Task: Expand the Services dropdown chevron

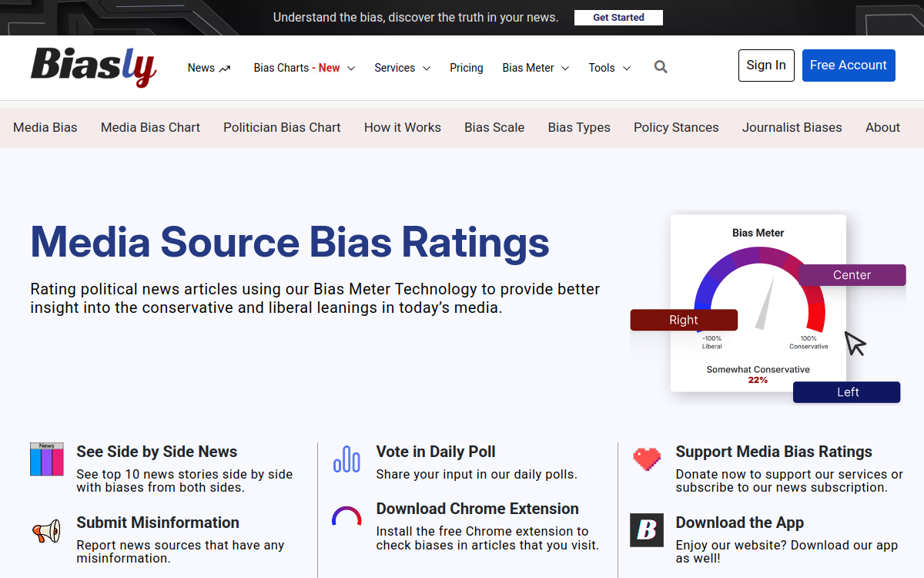Action: coord(427,69)
